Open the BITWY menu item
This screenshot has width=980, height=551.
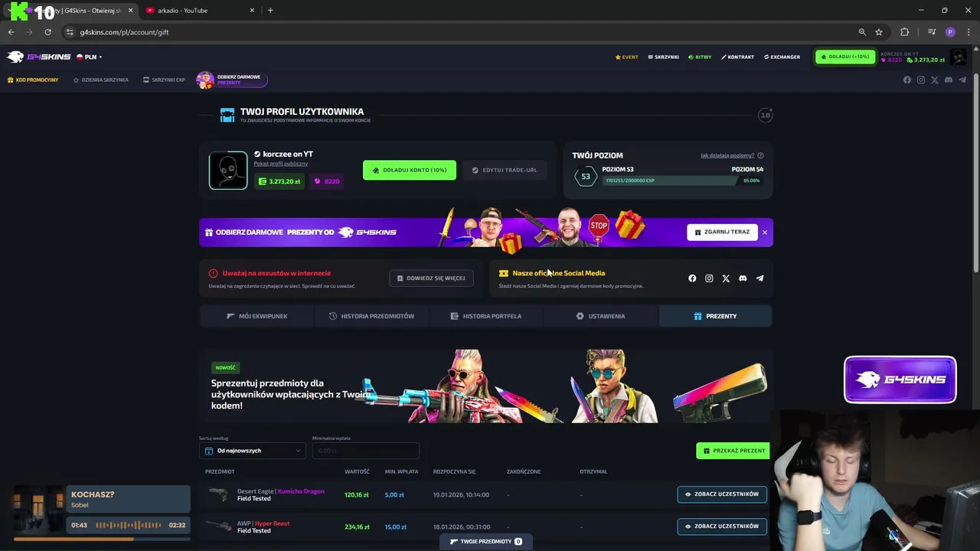point(700,57)
